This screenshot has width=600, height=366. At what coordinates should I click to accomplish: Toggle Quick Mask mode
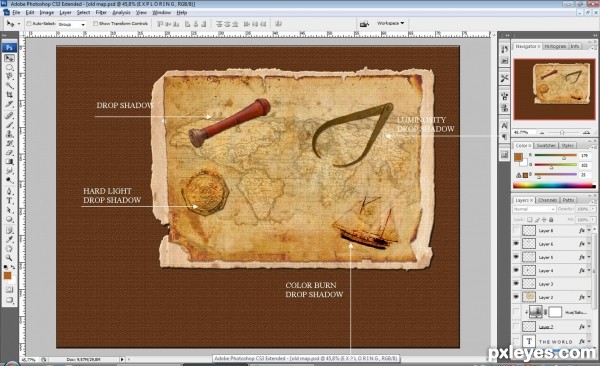9,290
